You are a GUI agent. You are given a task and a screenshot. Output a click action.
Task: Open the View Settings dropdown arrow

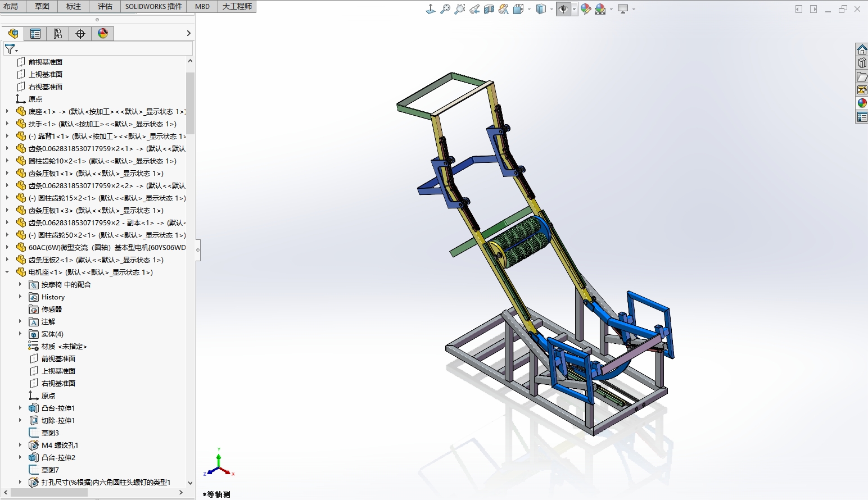[x=634, y=9]
